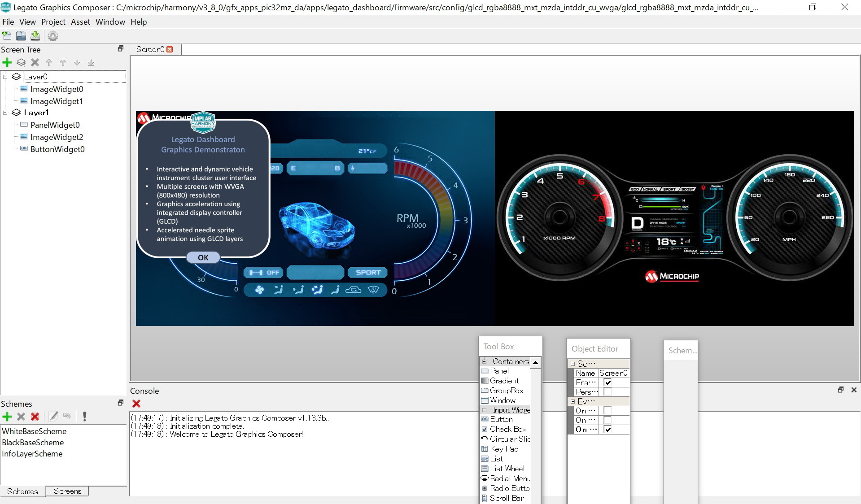Select ButtonWidget0 in Screen Tree
Viewport: 861px width, 504px height.
coord(57,149)
